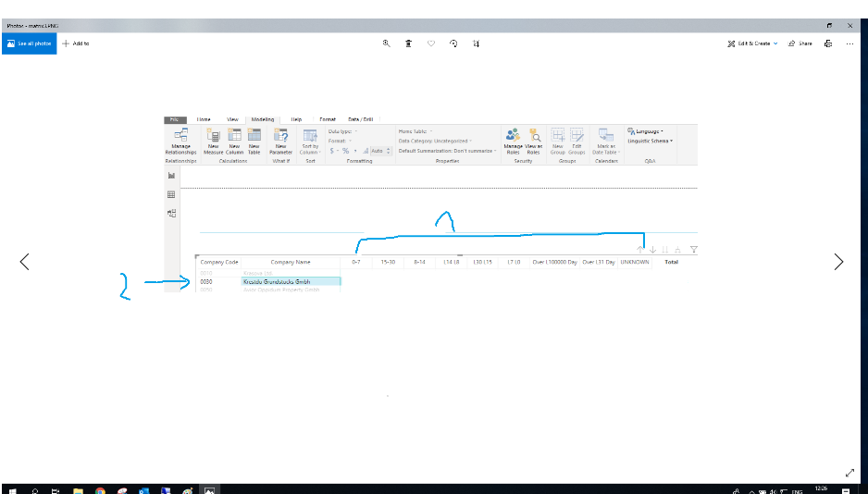868x494 pixels.
Task: Click Manage Relationships icon
Action: 180,142
